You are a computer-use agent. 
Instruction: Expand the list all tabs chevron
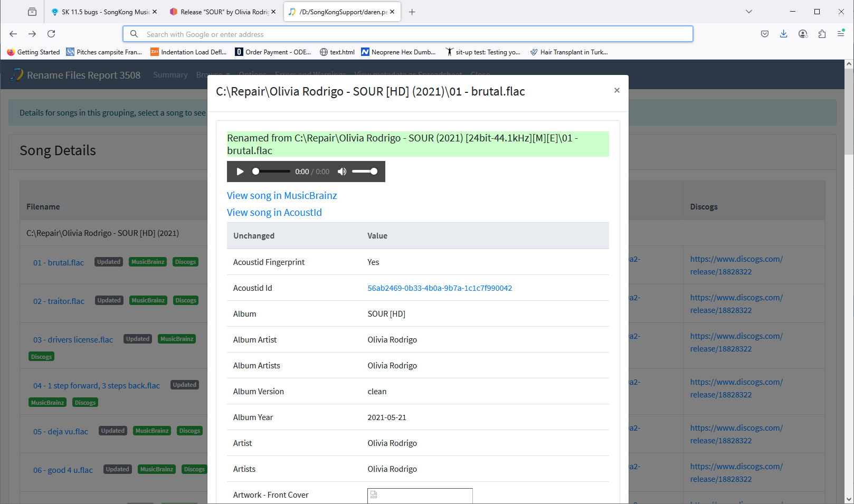(749, 12)
